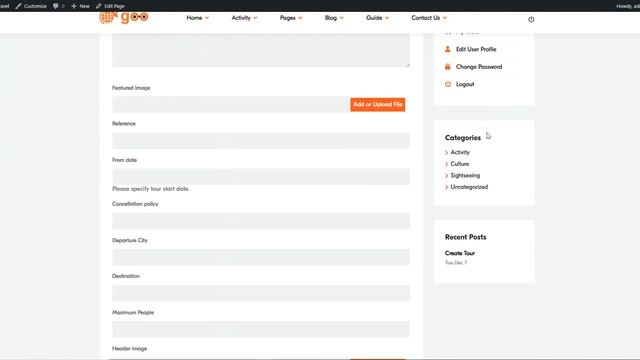
Task: Click the Customize brush icon in admin bar
Action: point(18,6)
